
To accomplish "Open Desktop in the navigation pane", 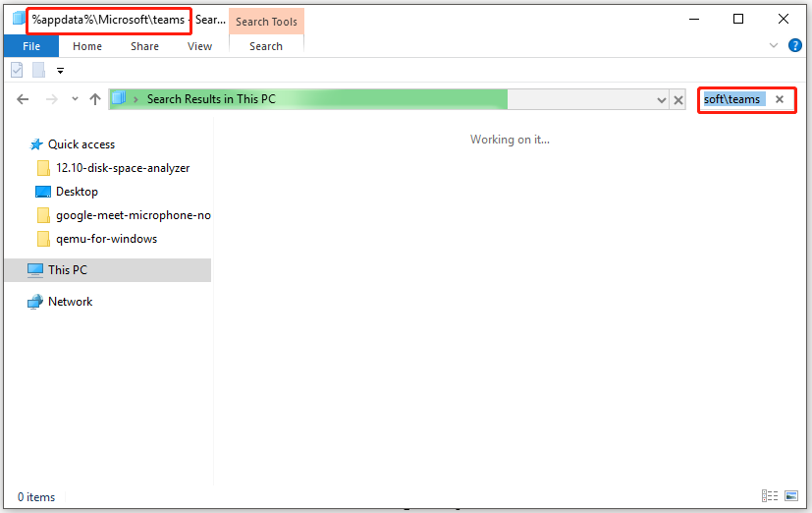I will [77, 192].
